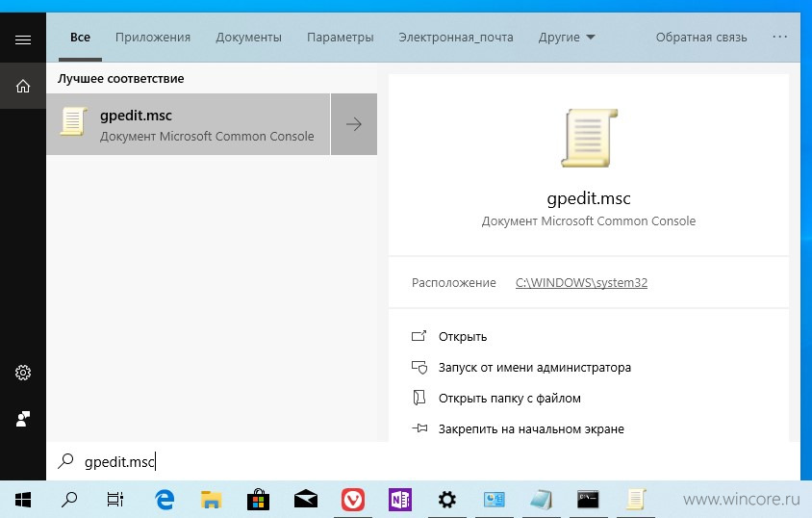Click the gpedit.msc title in preview pane

(589, 198)
